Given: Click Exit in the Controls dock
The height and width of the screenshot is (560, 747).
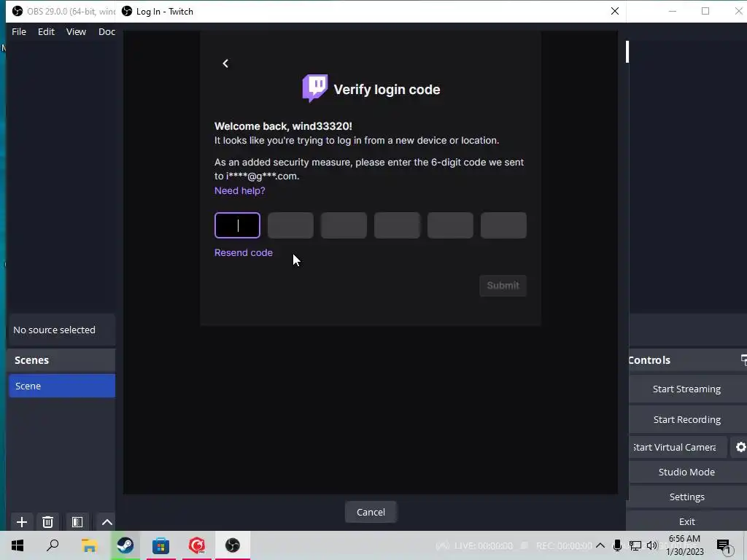Looking at the screenshot, I should point(686,521).
